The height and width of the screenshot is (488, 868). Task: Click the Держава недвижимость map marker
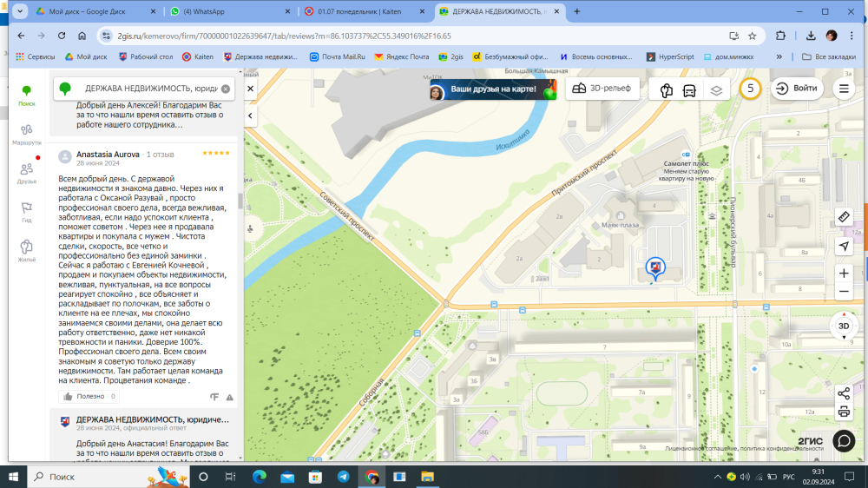pyautogui.click(x=655, y=268)
